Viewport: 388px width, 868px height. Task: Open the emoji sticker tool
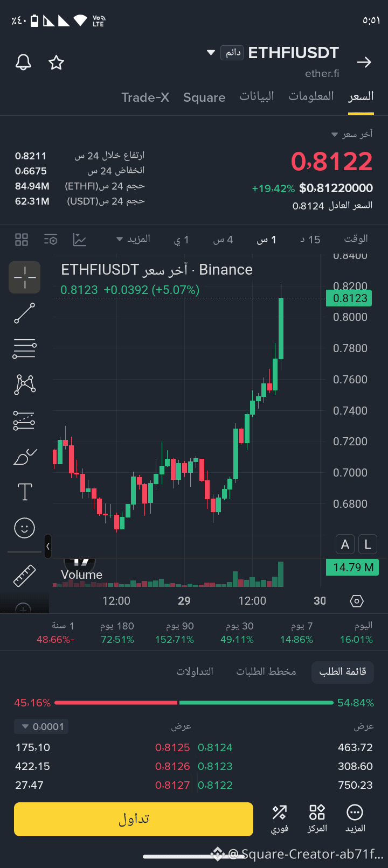(24, 528)
